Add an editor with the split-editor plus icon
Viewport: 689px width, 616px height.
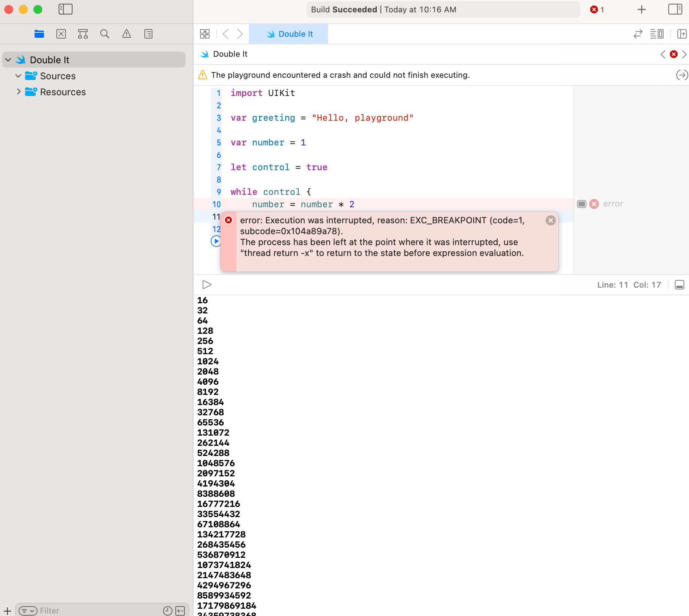[682, 34]
